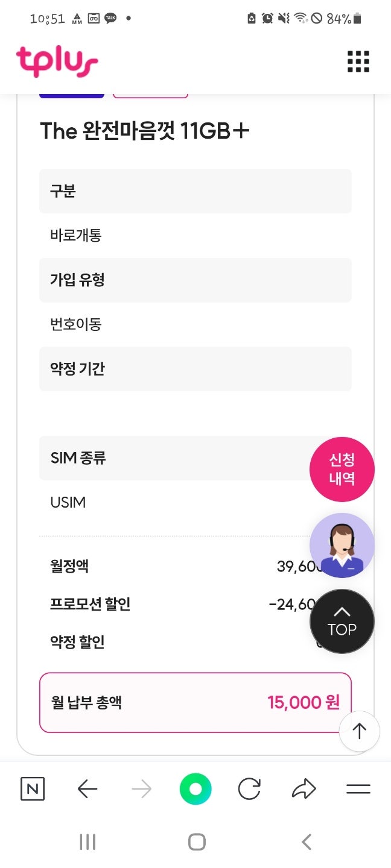The width and height of the screenshot is (391, 868).
Task: Tap the Android recent apps button
Action: pos(87,842)
